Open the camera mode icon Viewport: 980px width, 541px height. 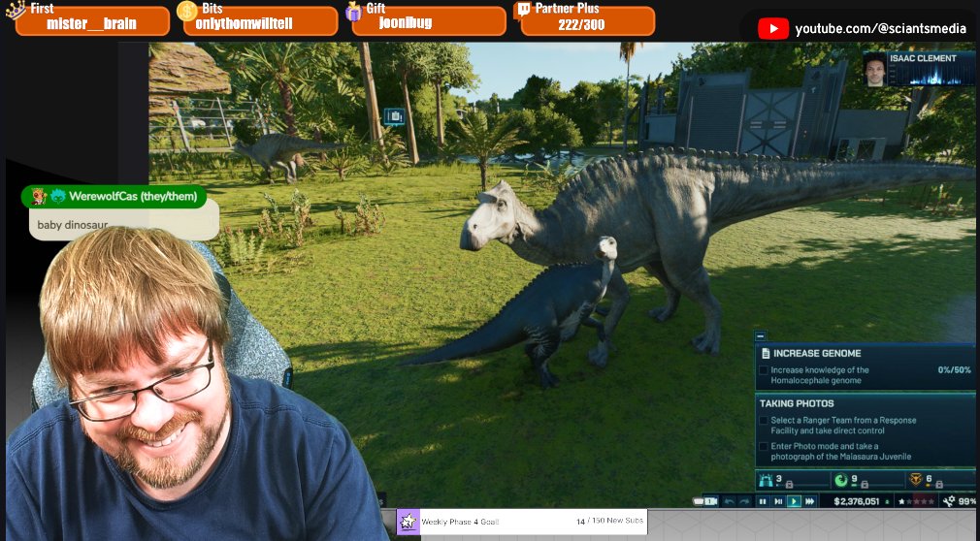tap(710, 501)
